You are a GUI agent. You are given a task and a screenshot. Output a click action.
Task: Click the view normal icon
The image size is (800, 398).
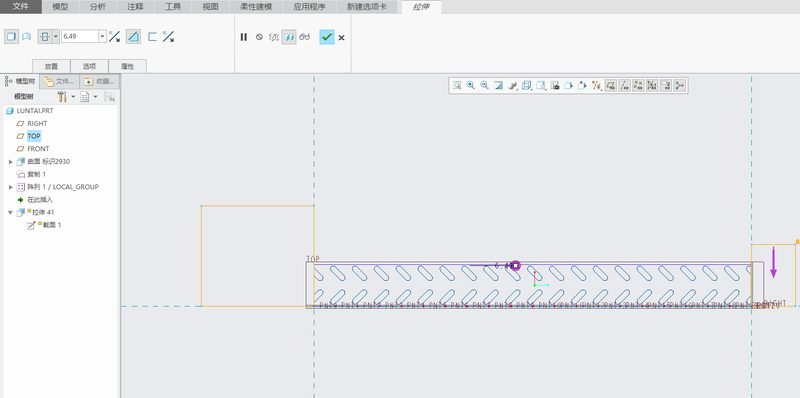(x=568, y=86)
